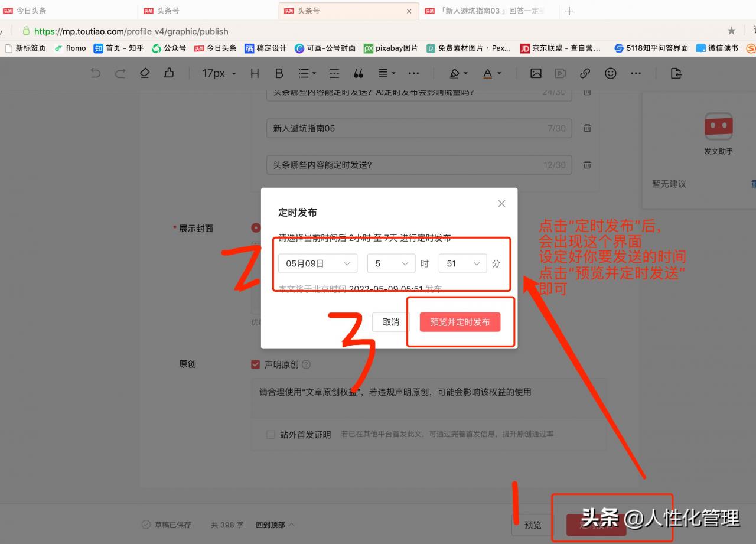The image size is (756, 544).
Task: Delete the 新人避坑指南05 title row
Action: [x=587, y=128]
